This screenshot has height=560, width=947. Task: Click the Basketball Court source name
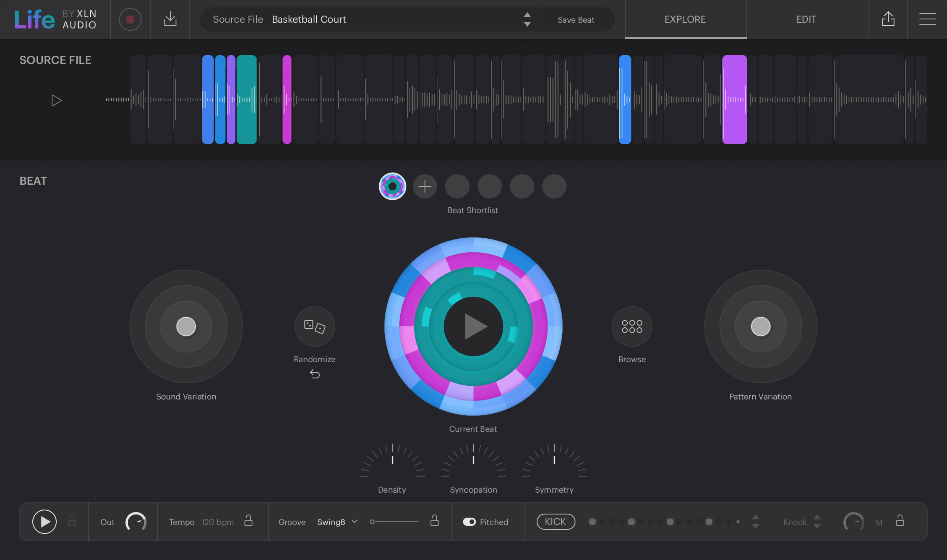point(309,19)
